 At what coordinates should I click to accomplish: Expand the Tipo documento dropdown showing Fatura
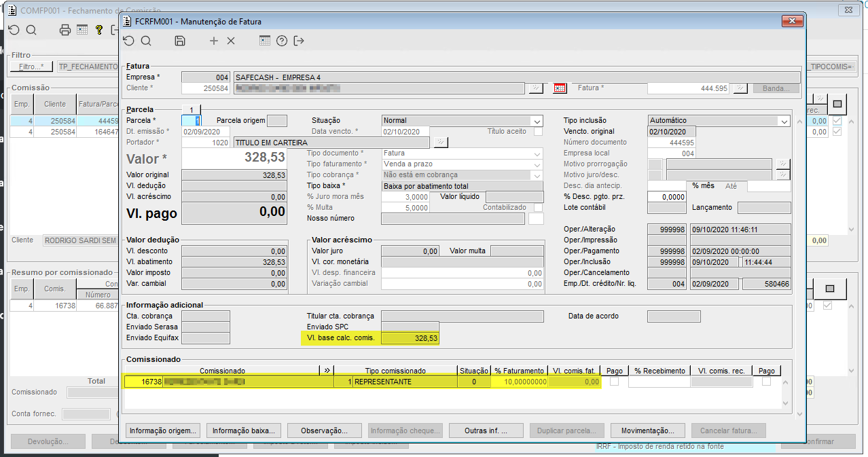pos(537,153)
